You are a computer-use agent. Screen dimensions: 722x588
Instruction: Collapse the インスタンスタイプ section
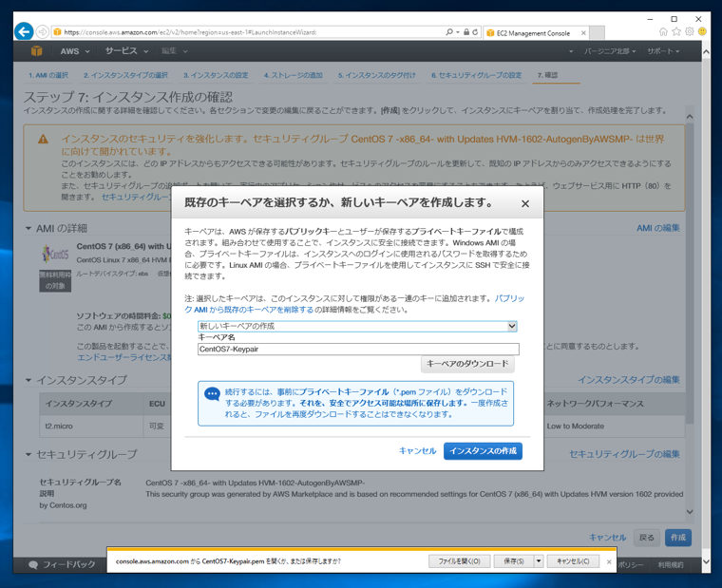(28, 380)
